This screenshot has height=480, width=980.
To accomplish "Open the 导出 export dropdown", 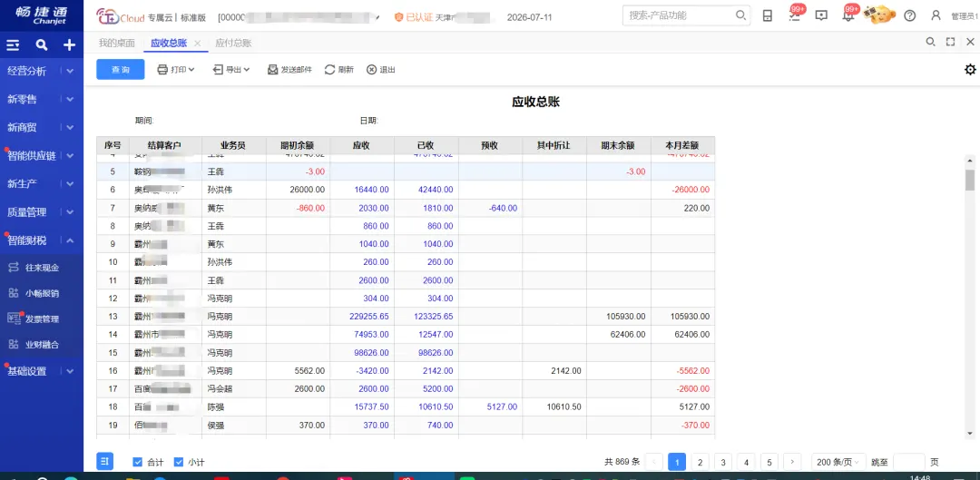I will pos(231,69).
